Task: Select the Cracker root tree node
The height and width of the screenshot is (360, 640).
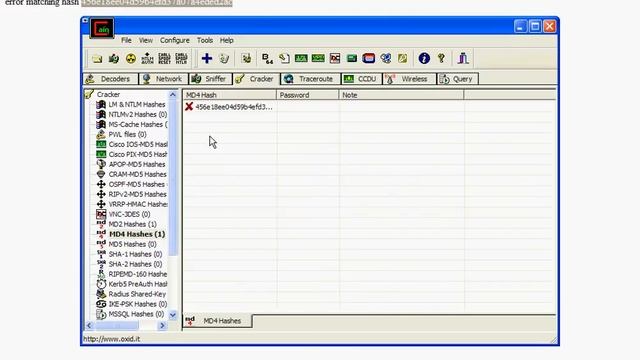Action: coord(108,94)
